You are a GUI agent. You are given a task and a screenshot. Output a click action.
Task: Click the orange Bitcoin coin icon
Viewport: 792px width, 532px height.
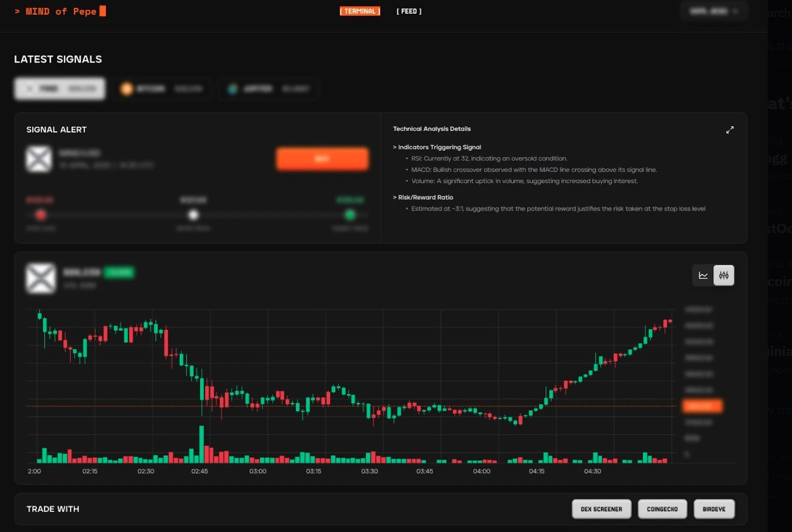pyautogui.click(x=127, y=89)
